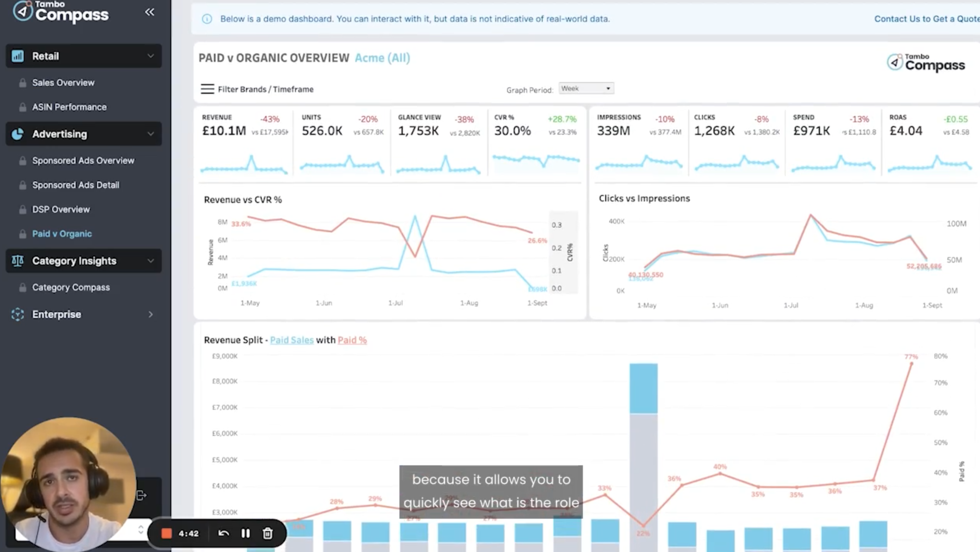Restart recording with the undo arrow
Image resolution: width=980 pixels, height=552 pixels.
pyautogui.click(x=223, y=533)
